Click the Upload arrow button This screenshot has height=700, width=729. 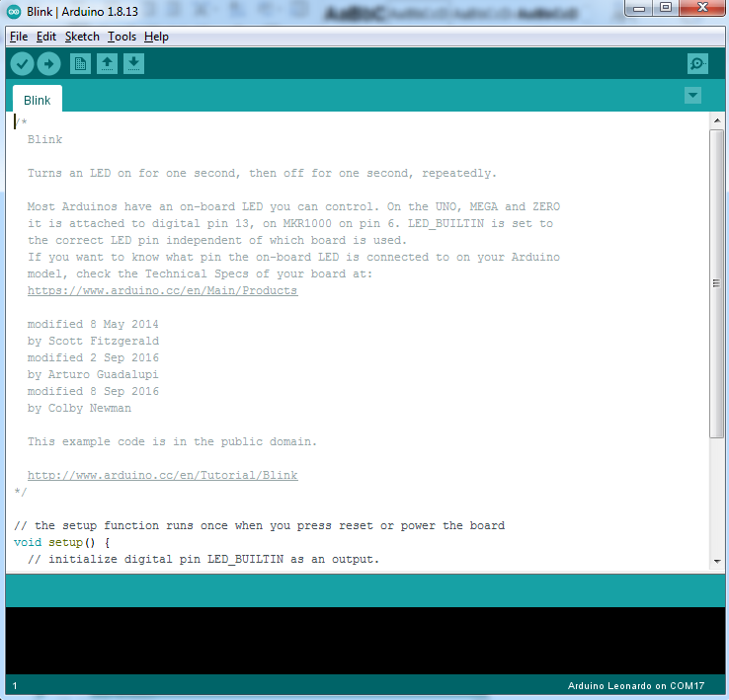pos(48,63)
